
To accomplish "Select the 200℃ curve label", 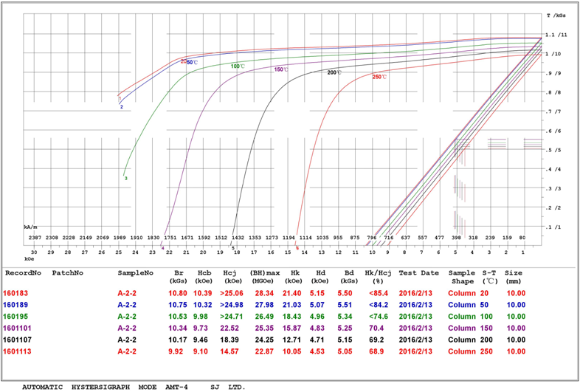I will point(334,72).
